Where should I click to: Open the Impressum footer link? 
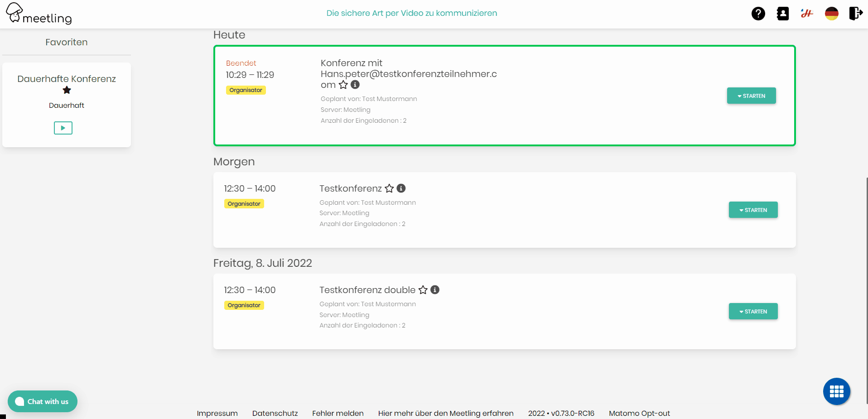coord(217,413)
